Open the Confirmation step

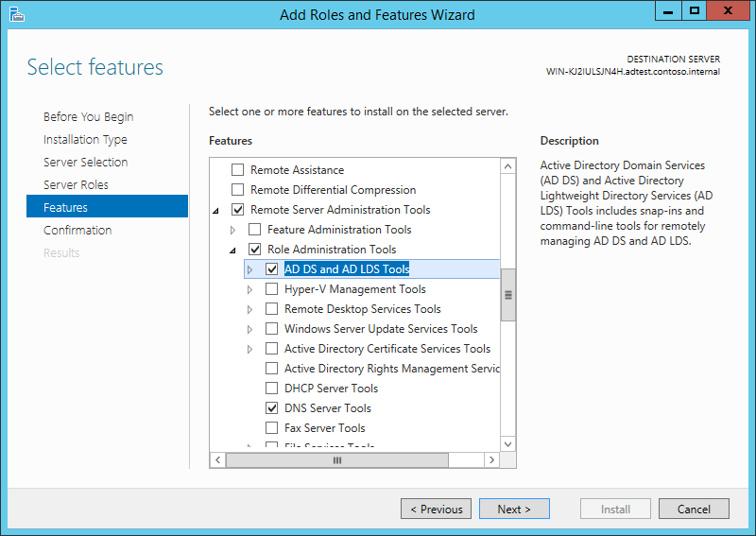[x=77, y=230]
